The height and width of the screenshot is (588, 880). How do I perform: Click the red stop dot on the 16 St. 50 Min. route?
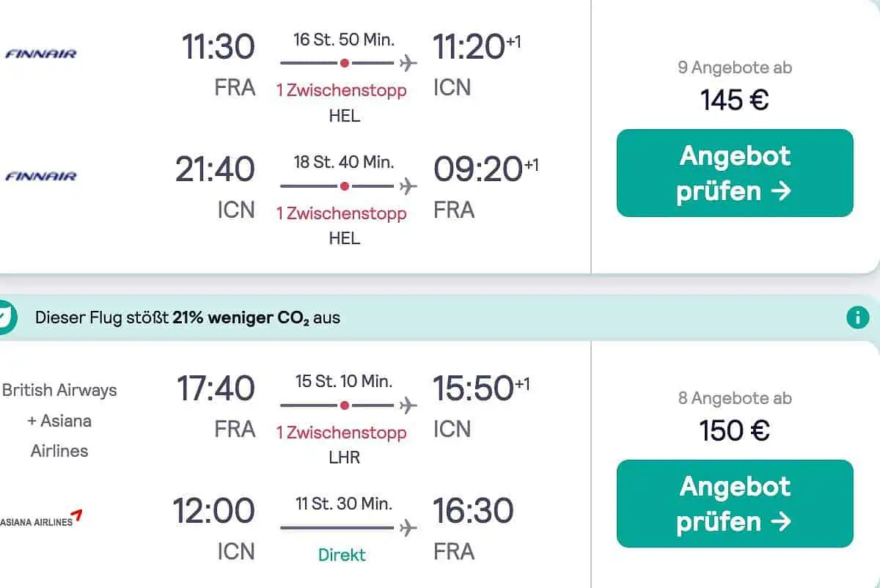pyautogui.click(x=345, y=63)
